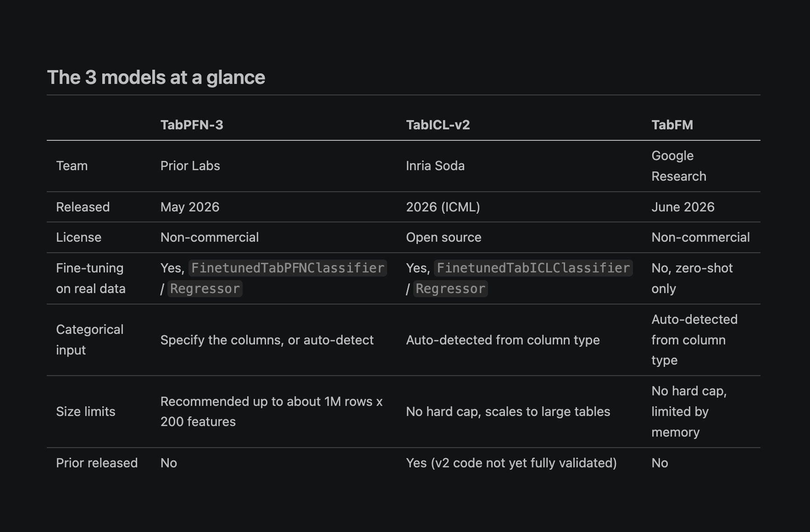Viewport: 810px width, 532px height.
Task: Click the 'Open source' license cell
Action: (x=444, y=237)
